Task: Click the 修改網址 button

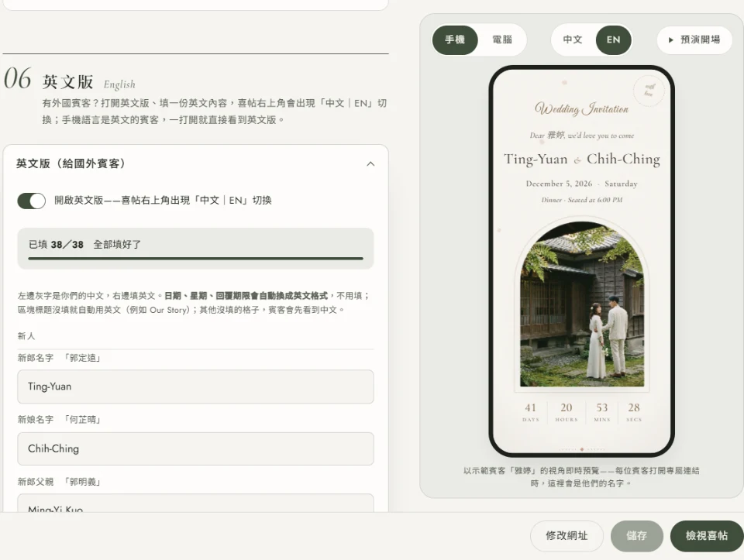Action: [x=567, y=536]
